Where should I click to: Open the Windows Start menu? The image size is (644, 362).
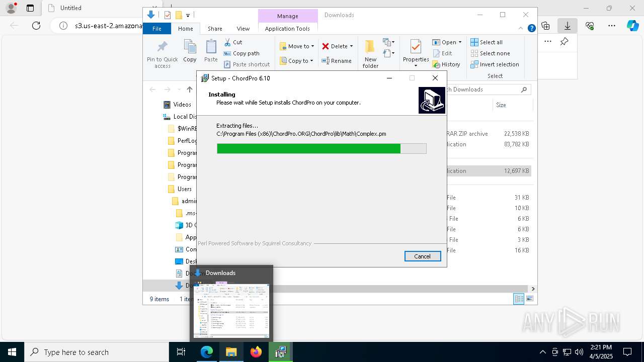tap(12, 352)
